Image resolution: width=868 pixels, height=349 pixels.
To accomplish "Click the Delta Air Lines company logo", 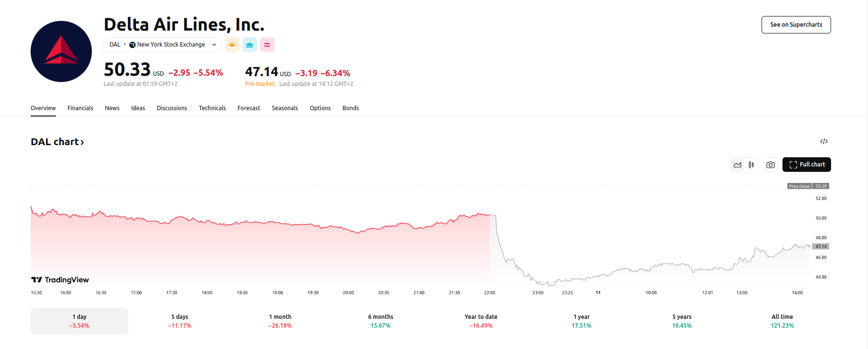I will pos(61,51).
